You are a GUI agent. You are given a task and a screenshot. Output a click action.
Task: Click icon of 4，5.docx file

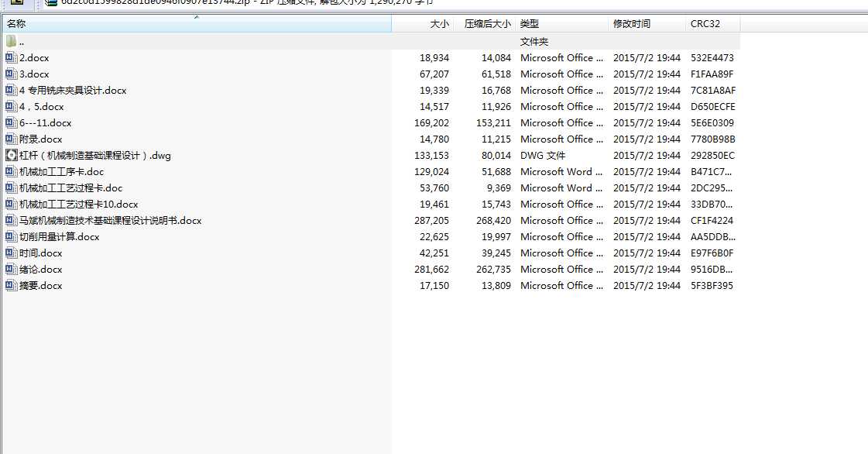[11, 106]
